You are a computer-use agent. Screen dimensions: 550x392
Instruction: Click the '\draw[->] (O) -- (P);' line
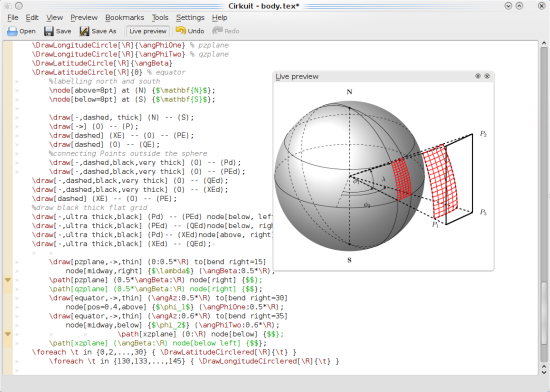coord(94,127)
